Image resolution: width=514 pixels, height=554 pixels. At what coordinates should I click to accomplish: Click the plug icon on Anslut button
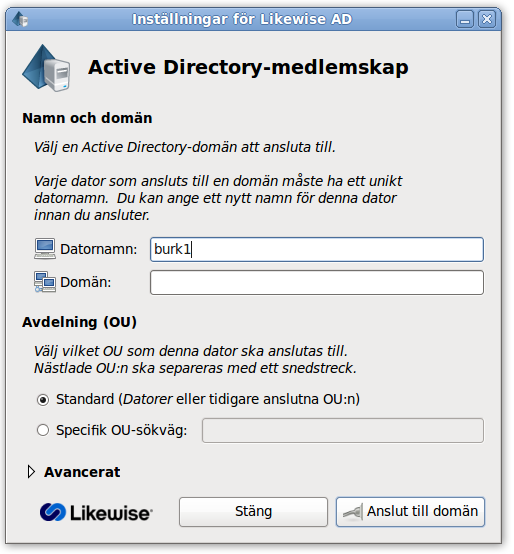(353, 512)
